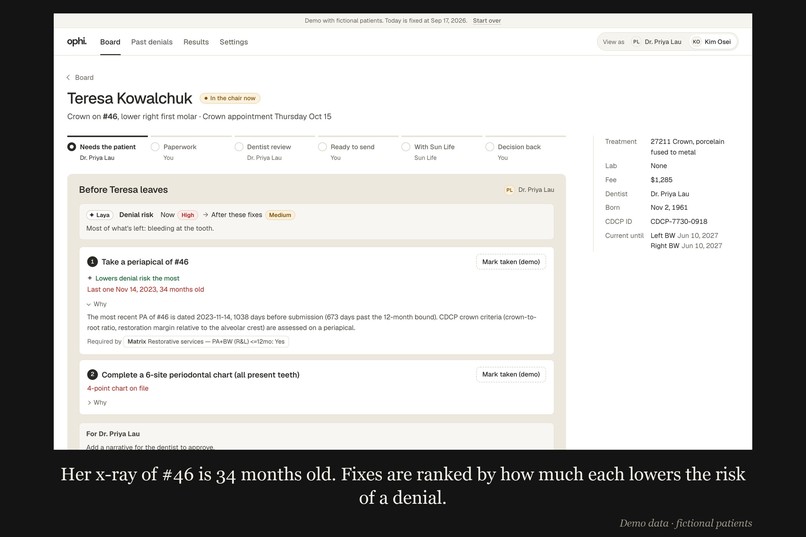Click the ophi logo

click(x=77, y=42)
